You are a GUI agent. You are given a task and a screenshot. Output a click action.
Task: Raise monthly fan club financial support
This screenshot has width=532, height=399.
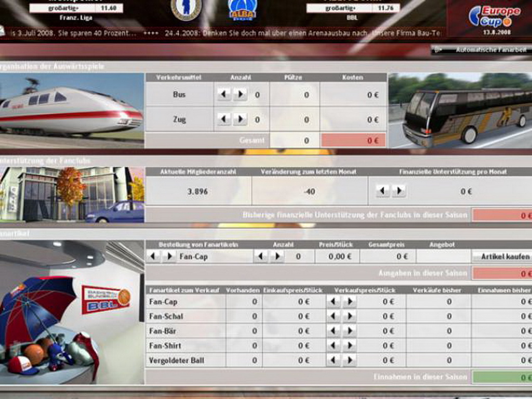click(398, 191)
